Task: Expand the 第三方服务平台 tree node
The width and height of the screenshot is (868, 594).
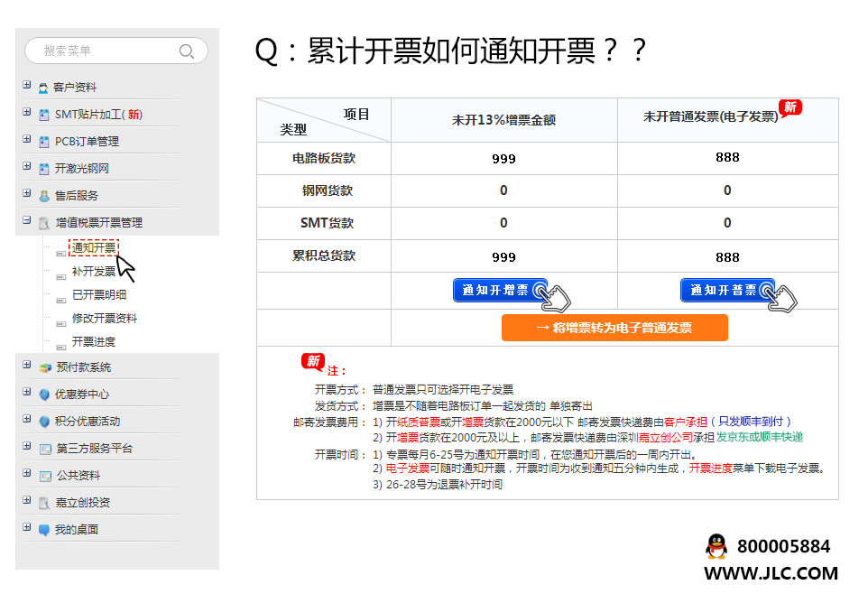Action: click(x=27, y=446)
